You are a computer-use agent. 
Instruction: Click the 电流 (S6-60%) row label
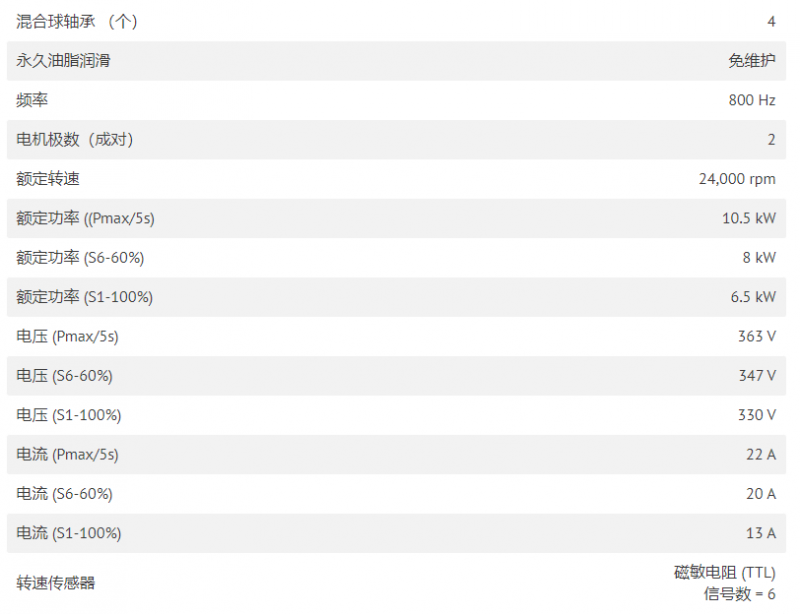point(64,494)
